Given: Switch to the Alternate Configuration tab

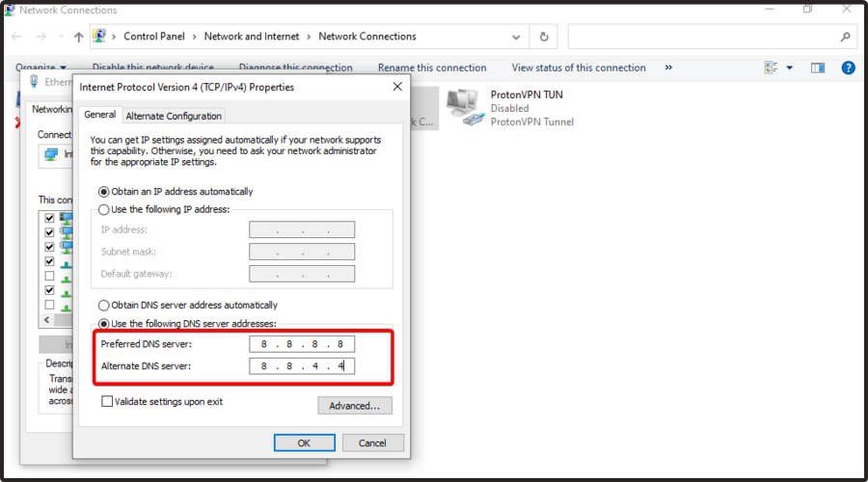Looking at the screenshot, I should point(174,116).
